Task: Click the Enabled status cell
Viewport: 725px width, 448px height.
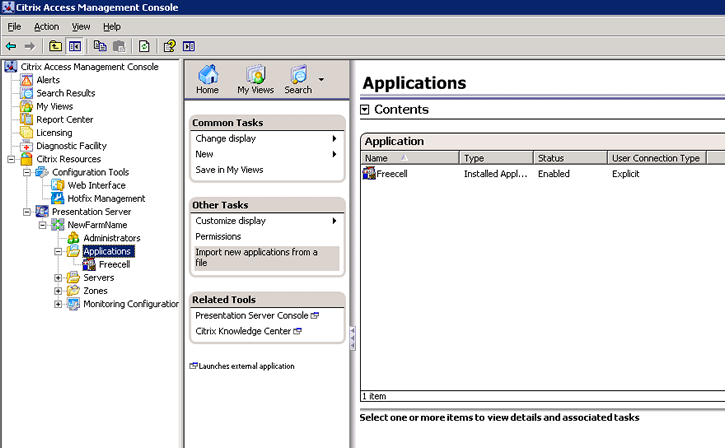Action: click(553, 174)
